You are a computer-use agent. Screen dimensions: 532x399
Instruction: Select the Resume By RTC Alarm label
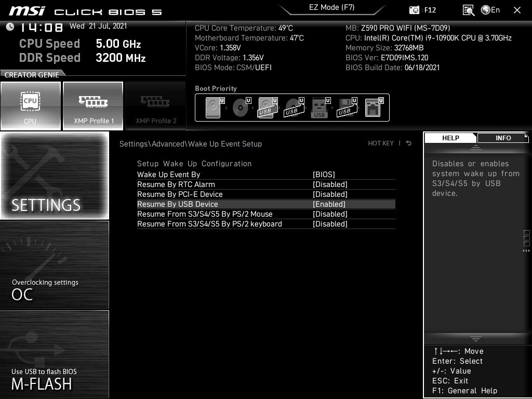click(x=176, y=184)
